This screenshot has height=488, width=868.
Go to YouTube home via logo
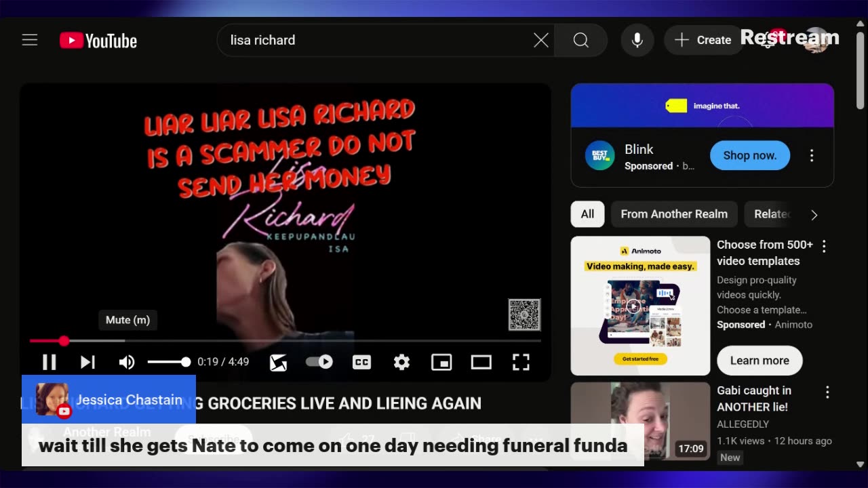pos(98,41)
